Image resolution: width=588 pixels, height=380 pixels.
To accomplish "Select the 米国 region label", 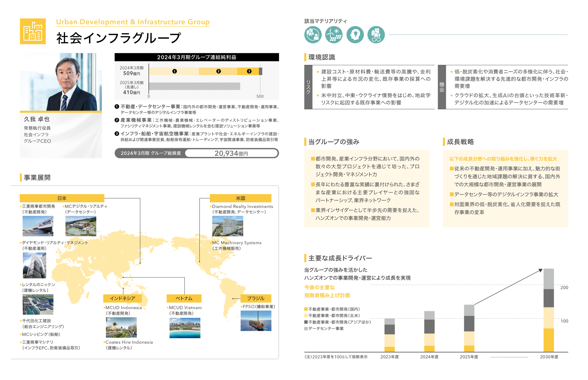I will point(240,198).
